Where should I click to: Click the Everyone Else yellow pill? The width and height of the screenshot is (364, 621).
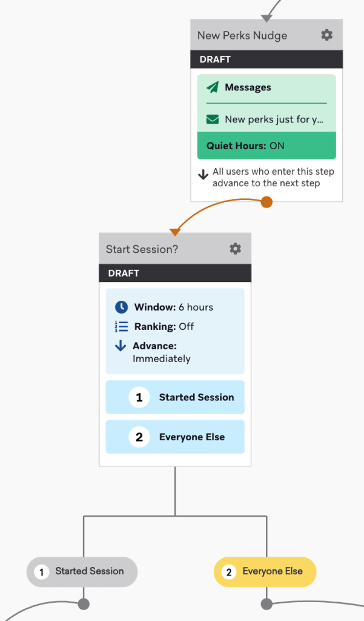tap(265, 571)
